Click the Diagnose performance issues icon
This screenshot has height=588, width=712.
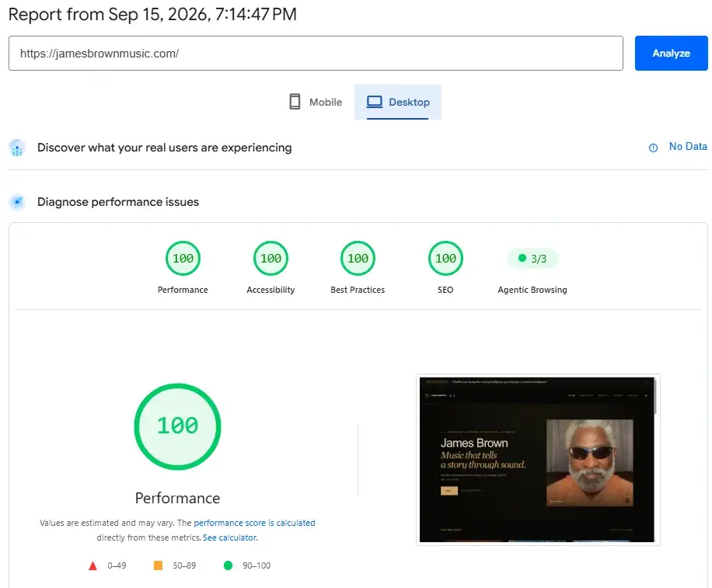pos(17,202)
